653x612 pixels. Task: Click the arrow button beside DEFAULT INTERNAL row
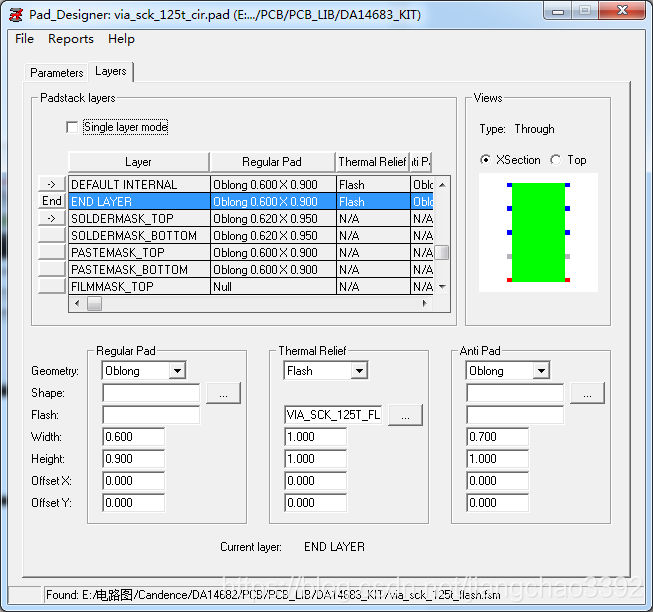[51, 184]
